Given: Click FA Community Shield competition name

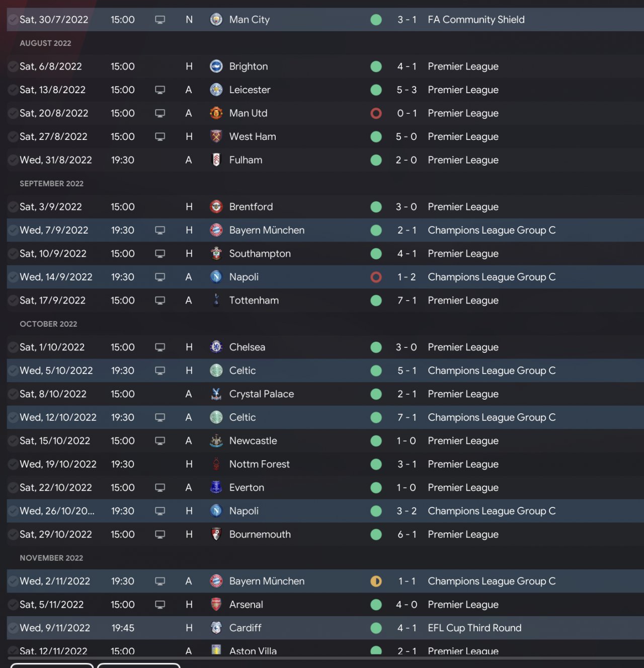Looking at the screenshot, I should point(476,20).
